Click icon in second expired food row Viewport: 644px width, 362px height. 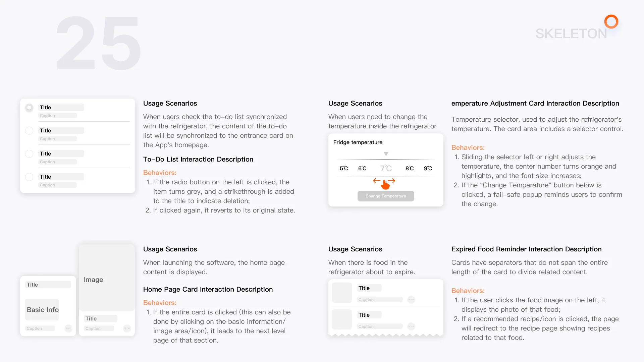411,326
